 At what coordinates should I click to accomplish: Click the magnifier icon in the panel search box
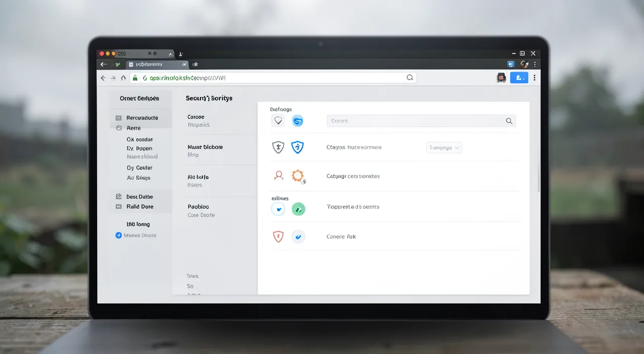pyautogui.click(x=509, y=121)
